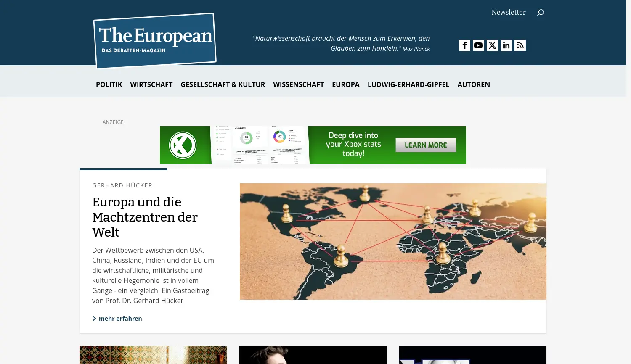This screenshot has height=364, width=631.
Task: Click The European logo
Action: (x=154, y=40)
